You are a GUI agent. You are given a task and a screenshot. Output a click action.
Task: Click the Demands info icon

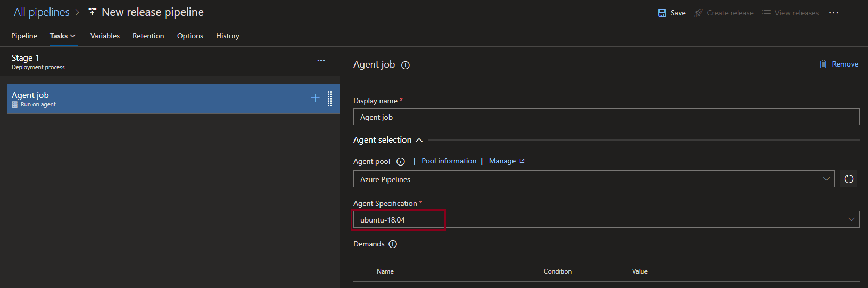(x=393, y=244)
